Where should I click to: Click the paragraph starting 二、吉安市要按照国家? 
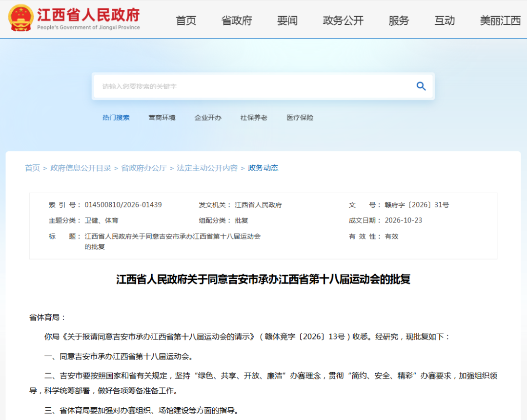[263, 383]
